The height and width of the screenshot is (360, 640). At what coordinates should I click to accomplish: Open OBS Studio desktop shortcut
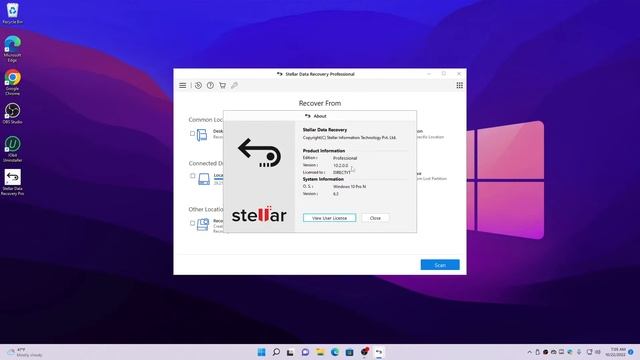12,113
